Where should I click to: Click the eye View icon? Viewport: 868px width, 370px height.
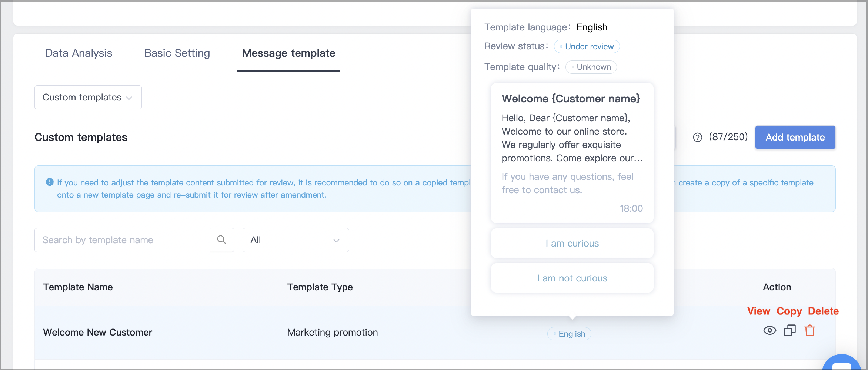(769, 330)
